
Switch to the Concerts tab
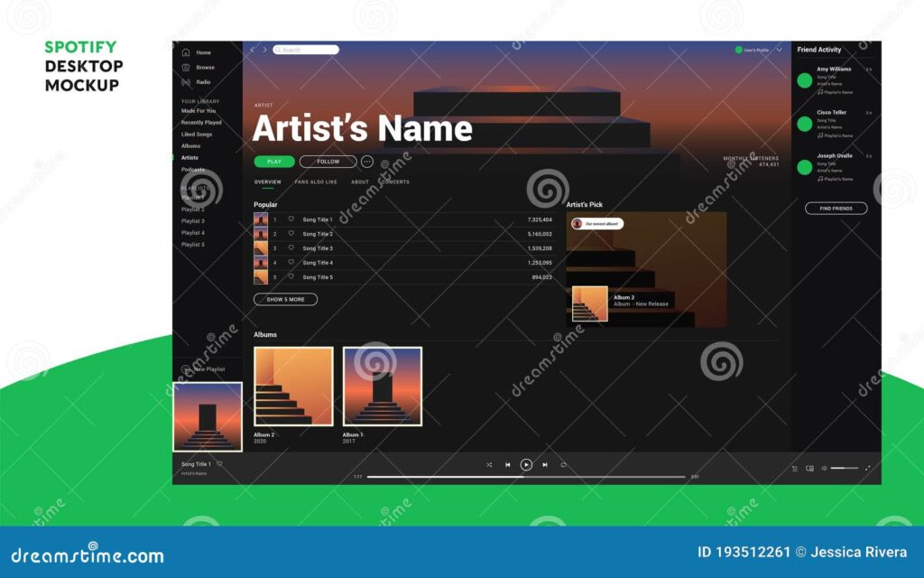[x=395, y=182]
